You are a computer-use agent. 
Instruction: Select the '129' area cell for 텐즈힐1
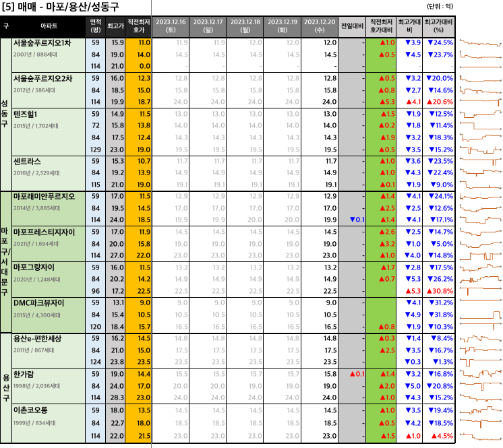coord(96,150)
